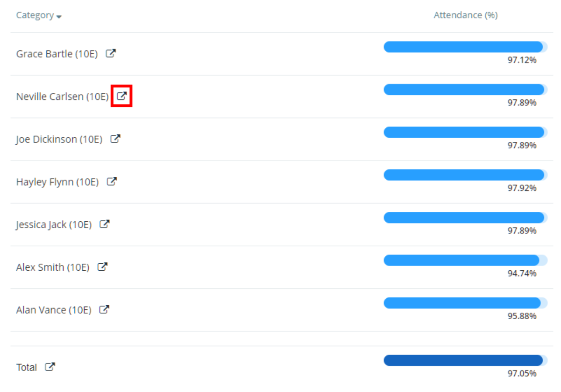This screenshot has height=392, width=561.
Task: Open Alan Vance's details with the link icon
Action: pos(105,309)
